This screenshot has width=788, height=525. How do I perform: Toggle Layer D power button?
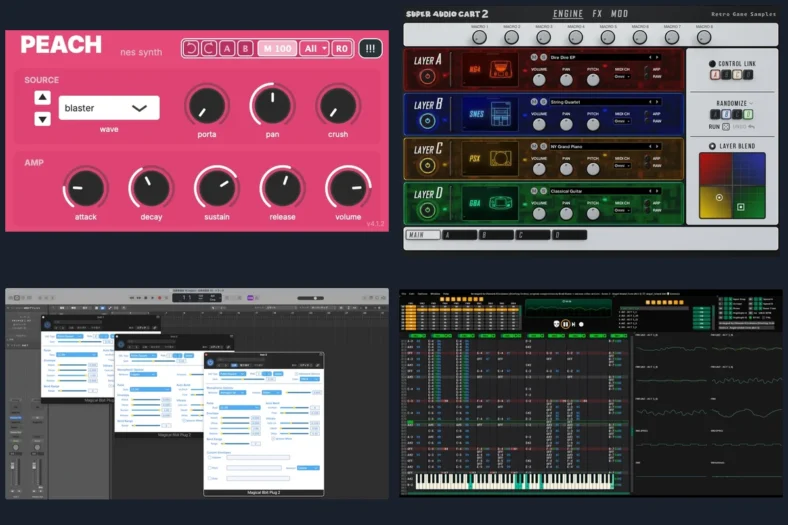pos(427,210)
